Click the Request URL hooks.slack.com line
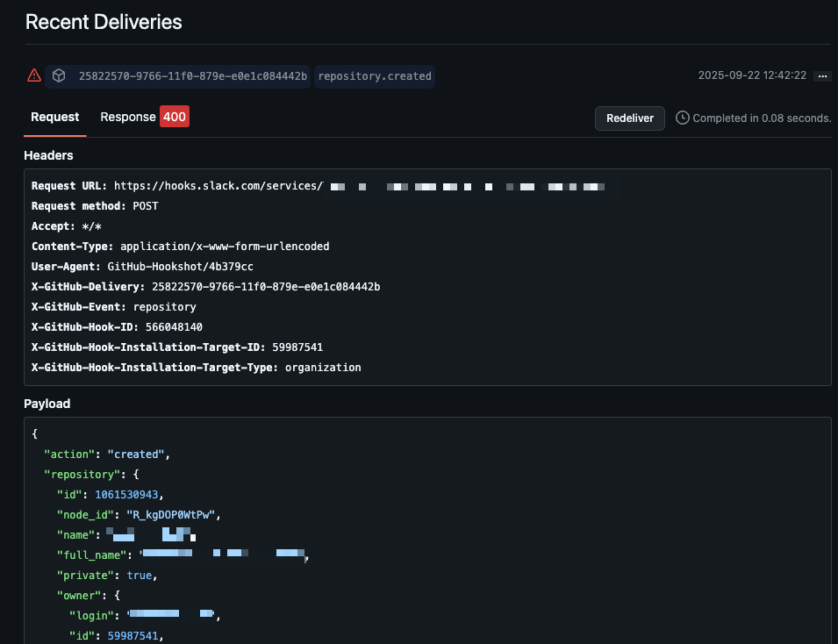This screenshot has height=644, width=838. [x=318, y=186]
